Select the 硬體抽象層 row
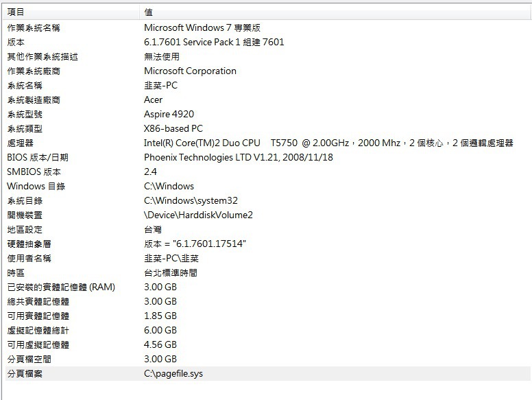Viewport: 532px width, 400px height. tap(29, 244)
